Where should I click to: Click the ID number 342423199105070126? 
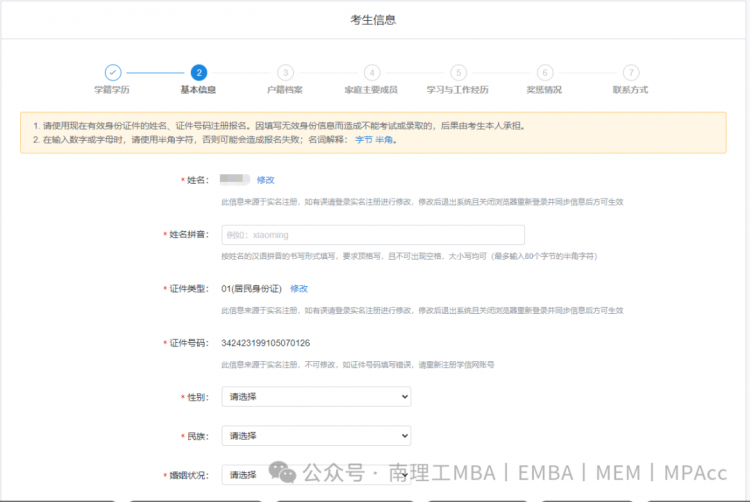click(265, 343)
